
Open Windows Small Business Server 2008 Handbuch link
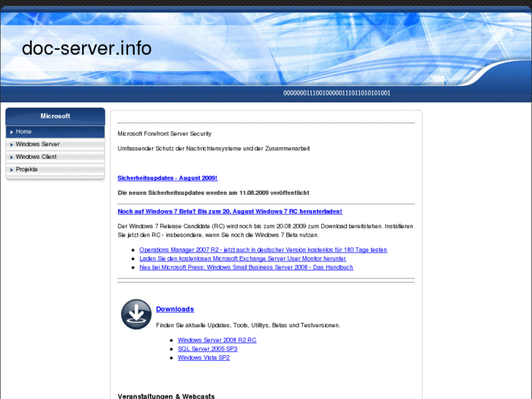[x=246, y=267]
